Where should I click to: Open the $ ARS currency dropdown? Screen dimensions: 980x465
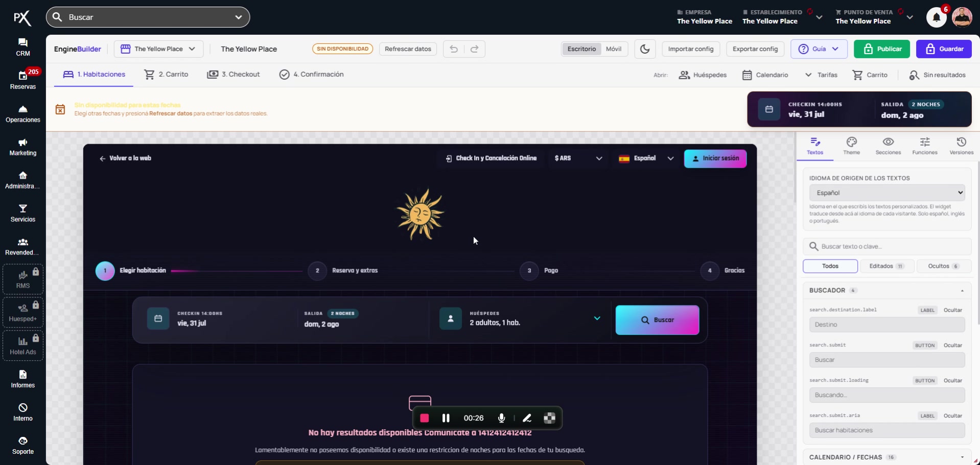click(x=578, y=158)
